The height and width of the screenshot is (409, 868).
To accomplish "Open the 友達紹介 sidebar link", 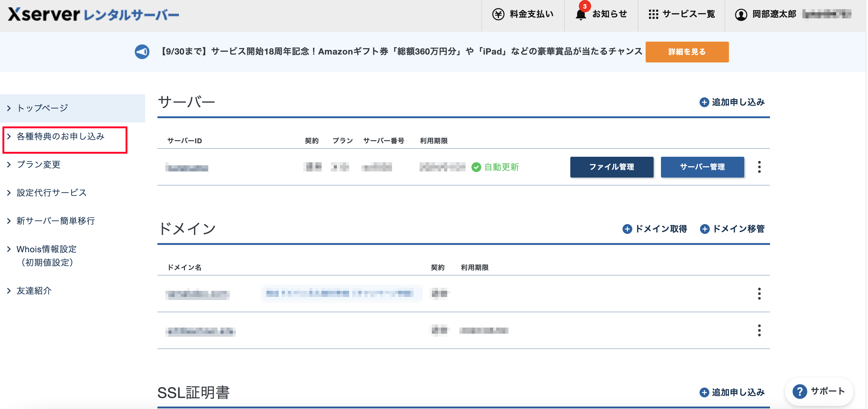I will 34,291.
